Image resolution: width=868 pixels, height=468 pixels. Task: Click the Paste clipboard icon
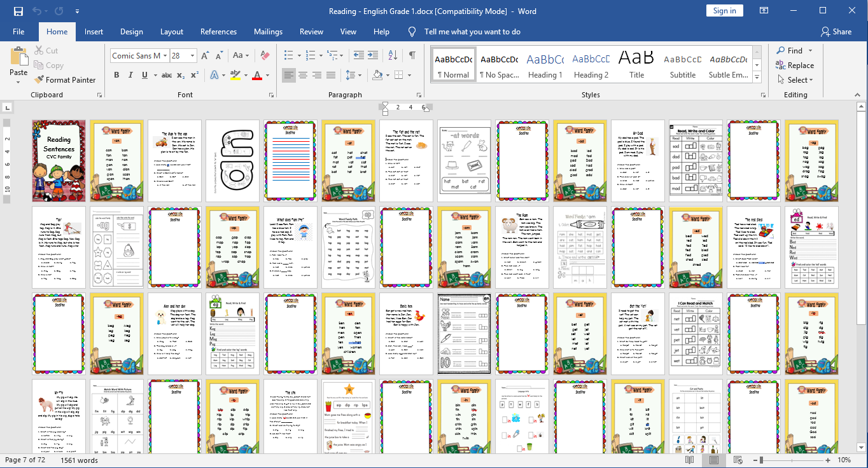pyautogui.click(x=18, y=57)
